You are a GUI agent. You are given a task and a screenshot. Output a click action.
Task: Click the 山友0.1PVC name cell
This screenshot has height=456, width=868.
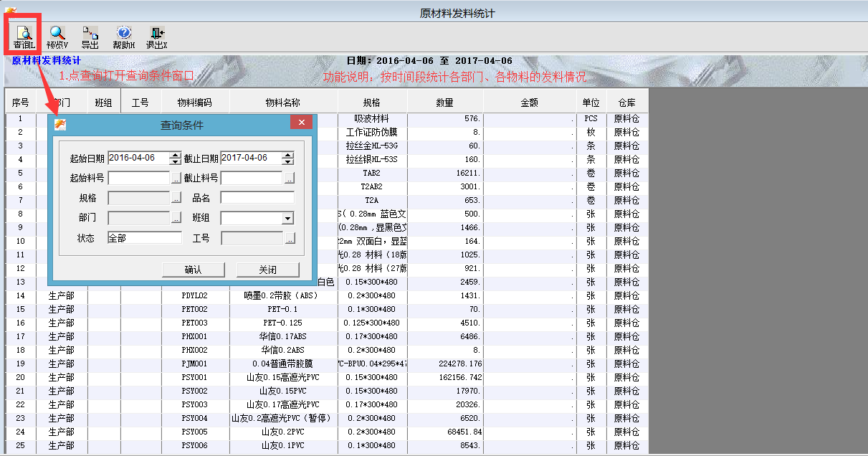[x=283, y=445]
